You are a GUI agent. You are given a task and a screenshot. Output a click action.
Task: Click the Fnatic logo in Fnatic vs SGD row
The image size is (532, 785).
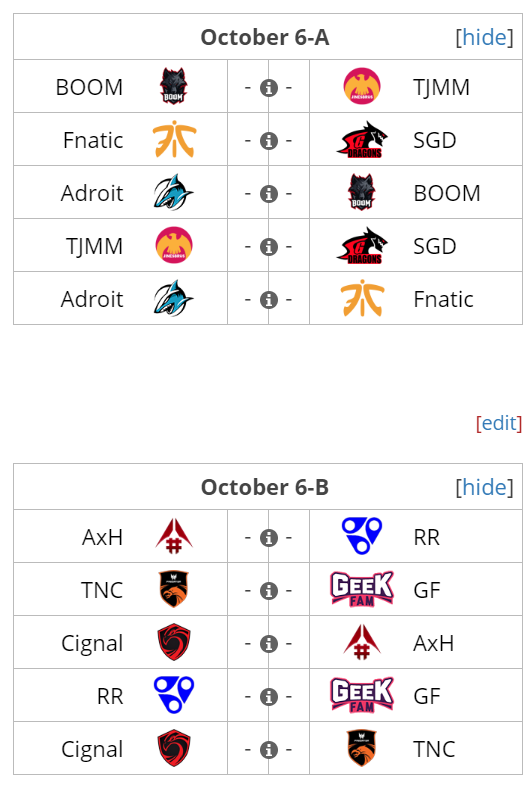(x=174, y=139)
